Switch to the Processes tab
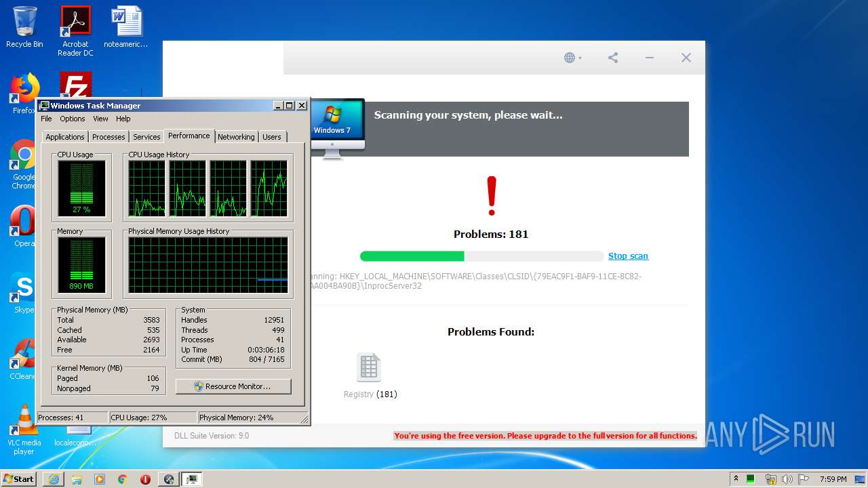Image resolution: width=868 pixels, height=488 pixels. 108,137
